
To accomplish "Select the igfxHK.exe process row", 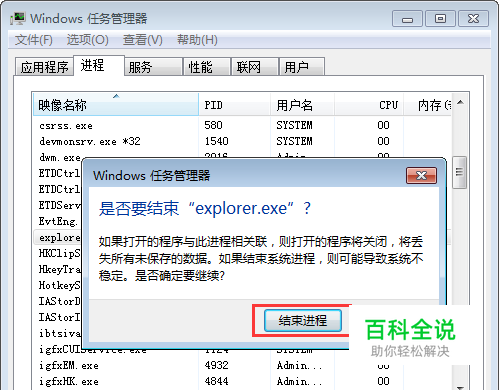I will (242, 381).
